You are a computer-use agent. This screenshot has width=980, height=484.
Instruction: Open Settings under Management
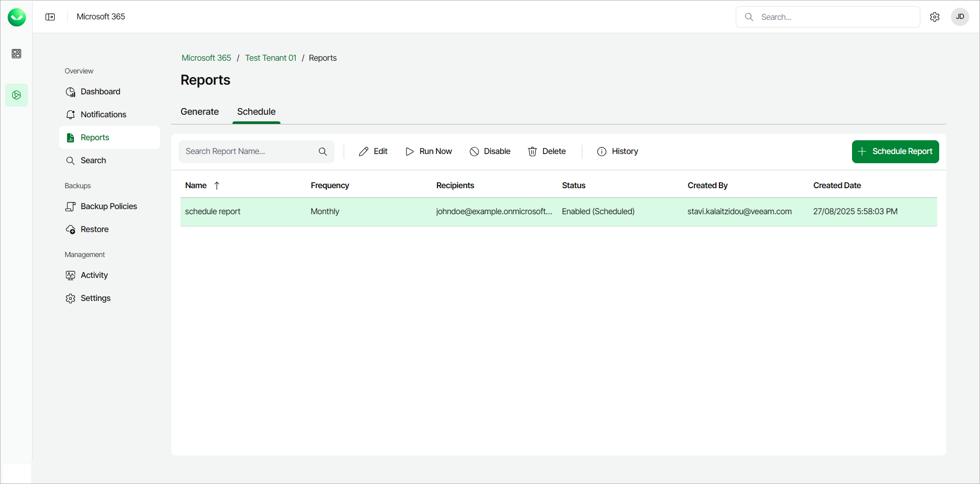point(110,298)
